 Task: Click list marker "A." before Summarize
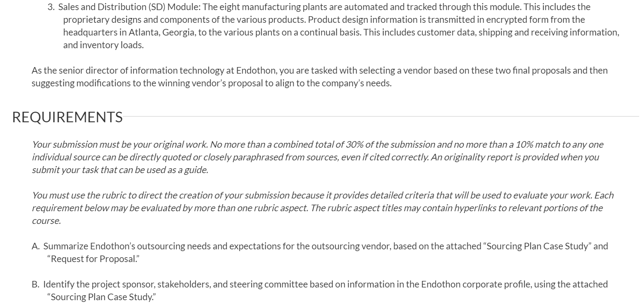[x=36, y=246]
